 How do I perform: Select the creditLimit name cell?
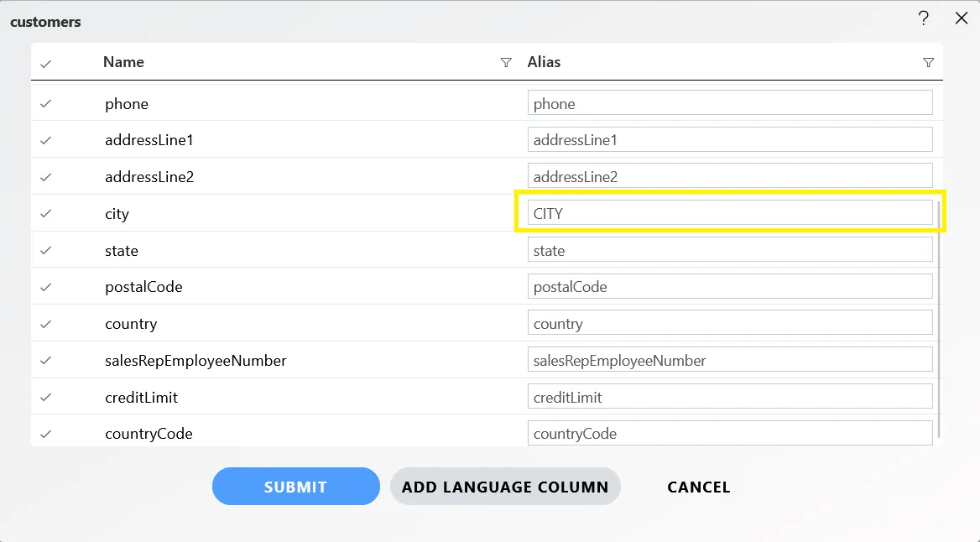pyautogui.click(x=141, y=398)
